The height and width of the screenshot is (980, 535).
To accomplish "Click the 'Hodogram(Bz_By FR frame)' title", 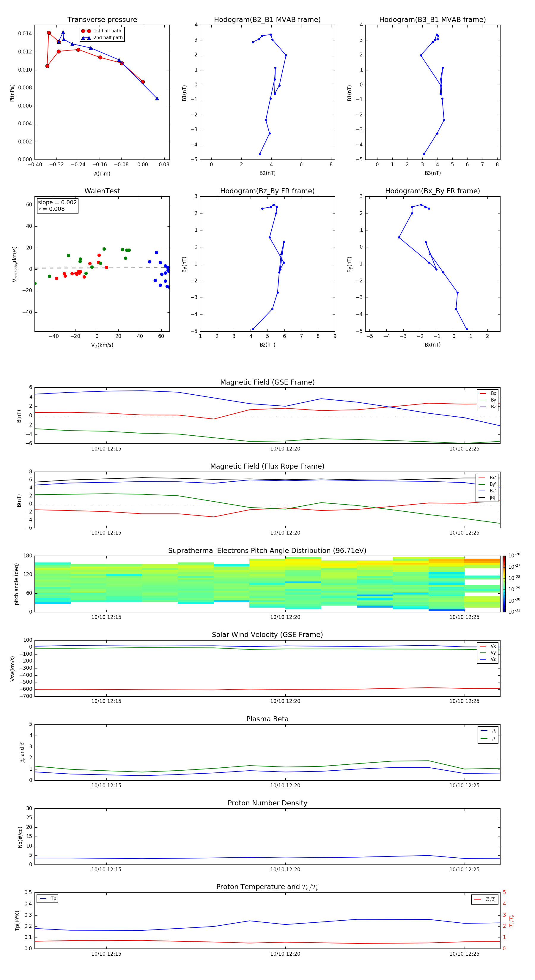I will pyautogui.click(x=267, y=191).
